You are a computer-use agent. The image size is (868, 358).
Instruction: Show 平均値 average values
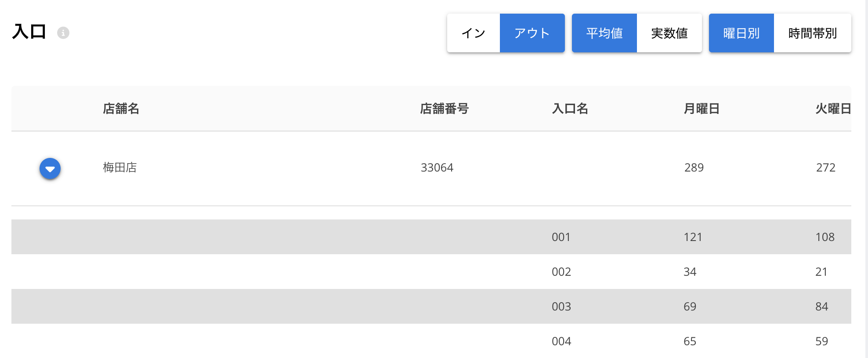click(x=604, y=33)
